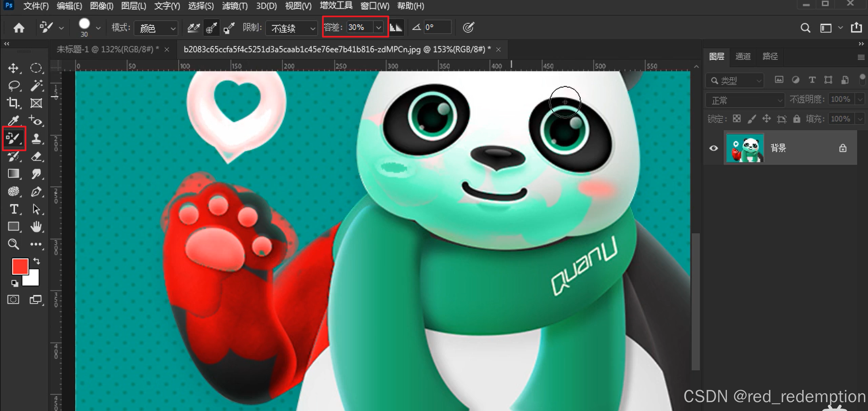868x411 pixels.
Task: Click the foreground red color swatch
Action: coord(20,266)
